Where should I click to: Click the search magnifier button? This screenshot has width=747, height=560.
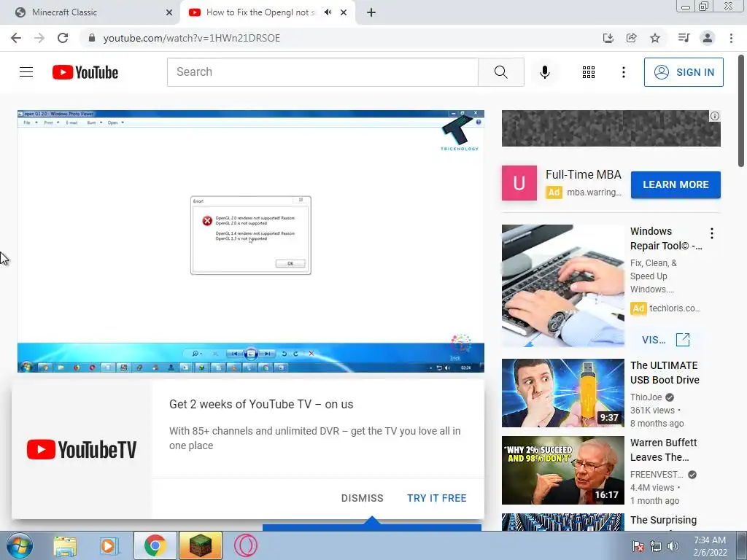[x=500, y=72]
